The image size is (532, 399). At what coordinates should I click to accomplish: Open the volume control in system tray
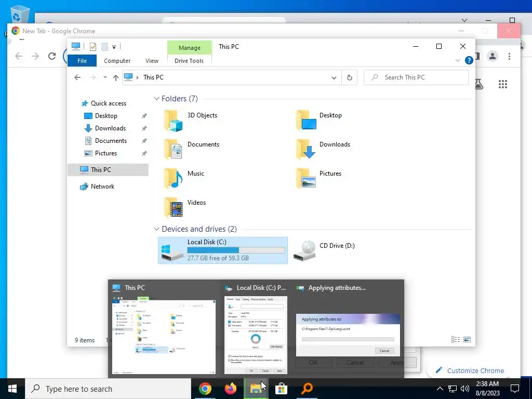tap(465, 389)
